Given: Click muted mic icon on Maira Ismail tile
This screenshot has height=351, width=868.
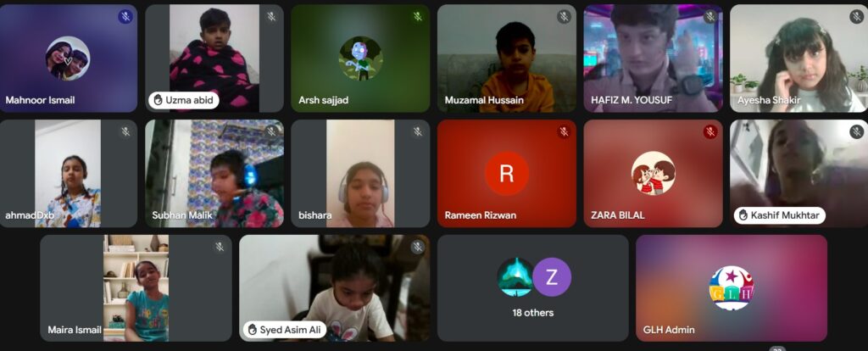Looking at the screenshot, I should [x=220, y=247].
